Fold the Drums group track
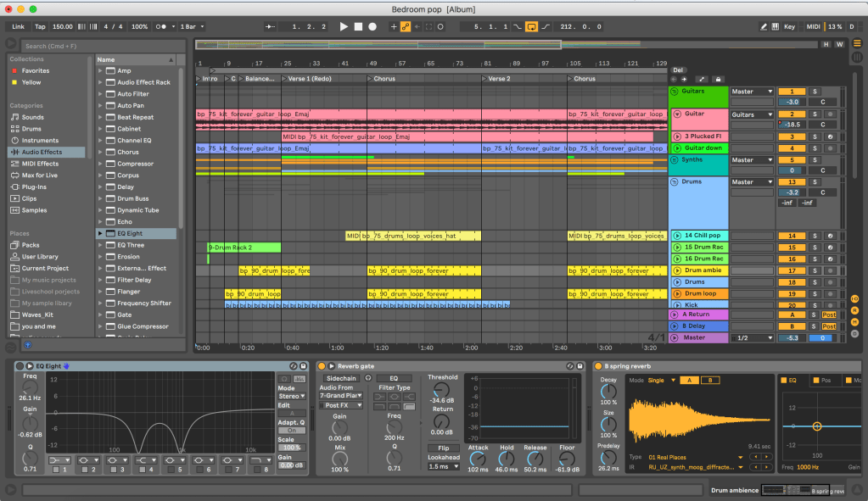The height and width of the screenshot is (501, 868). tap(675, 181)
